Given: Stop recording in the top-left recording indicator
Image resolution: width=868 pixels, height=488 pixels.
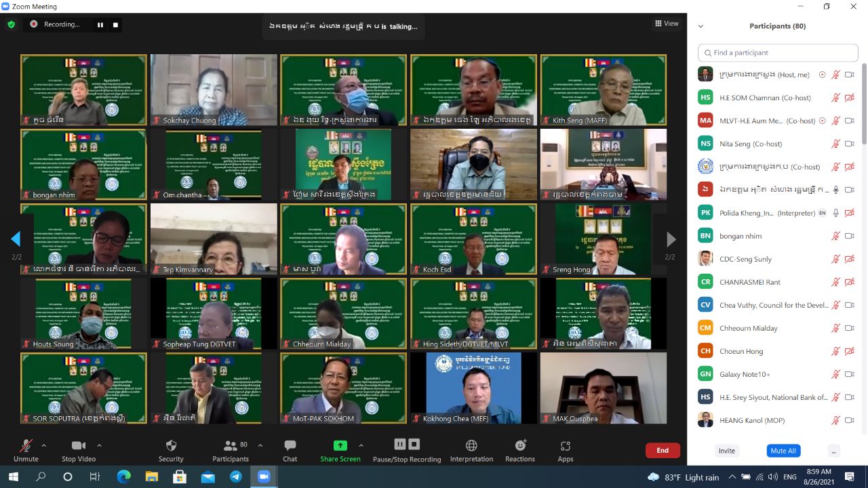Looking at the screenshot, I should pos(115,24).
